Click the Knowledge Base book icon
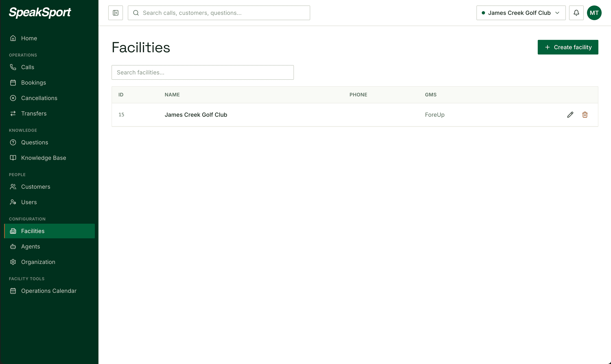This screenshot has width=611, height=364. [x=13, y=158]
